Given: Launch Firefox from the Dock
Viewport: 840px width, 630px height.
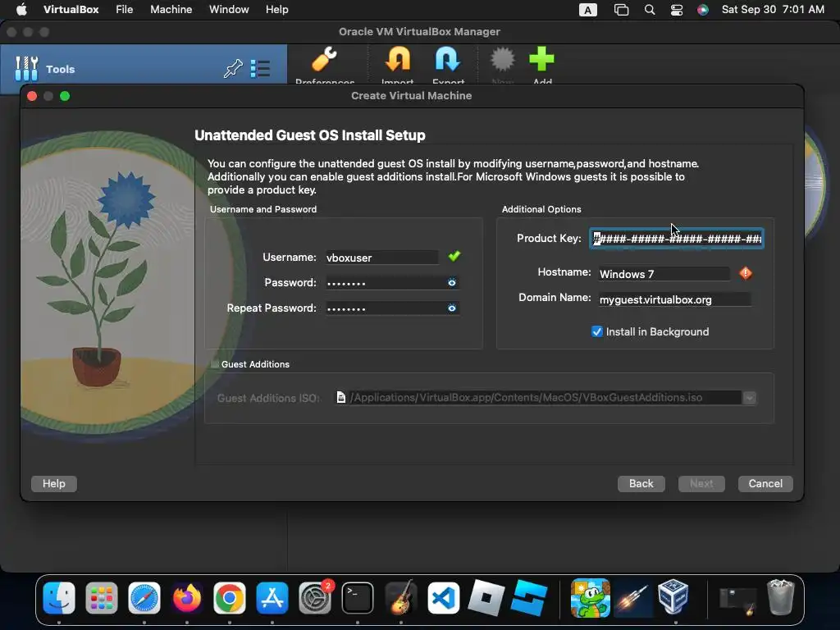Looking at the screenshot, I should coord(187,598).
